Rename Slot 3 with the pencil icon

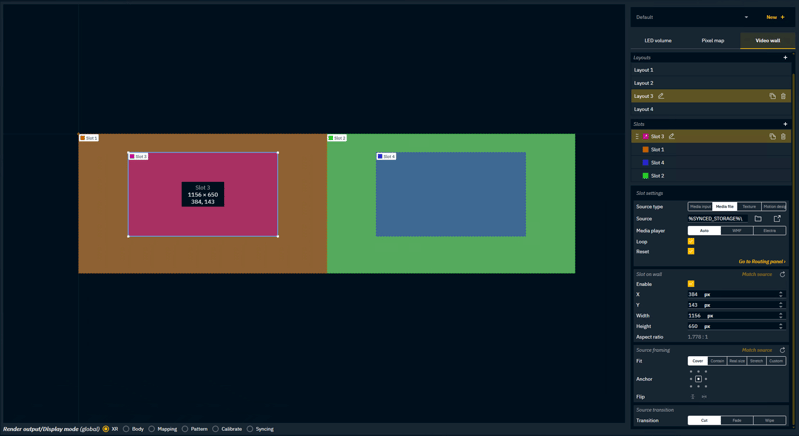pyautogui.click(x=672, y=137)
